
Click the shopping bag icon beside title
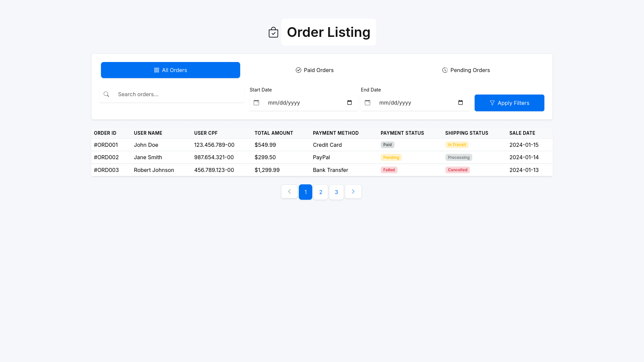(273, 33)
